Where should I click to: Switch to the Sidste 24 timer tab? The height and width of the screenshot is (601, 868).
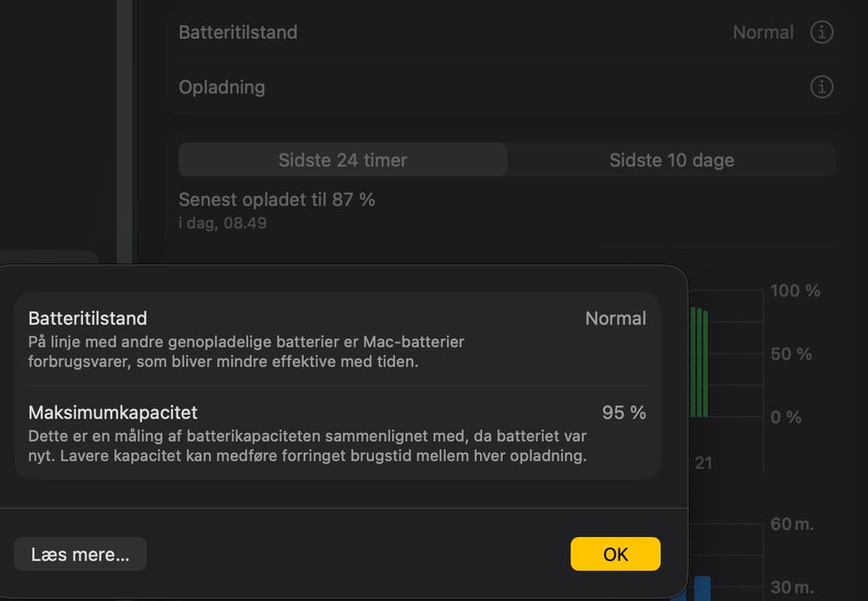point(343,160)
